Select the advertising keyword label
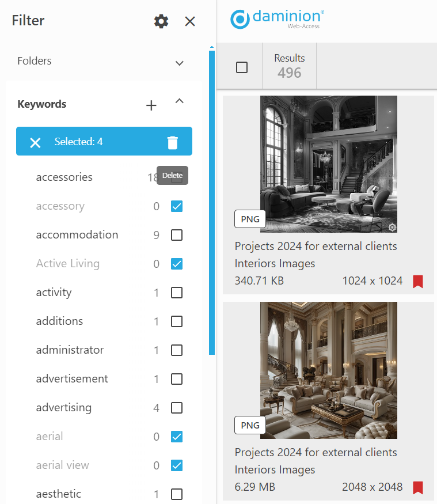This screenshot has height=504, width=437. tap(63, 408)
